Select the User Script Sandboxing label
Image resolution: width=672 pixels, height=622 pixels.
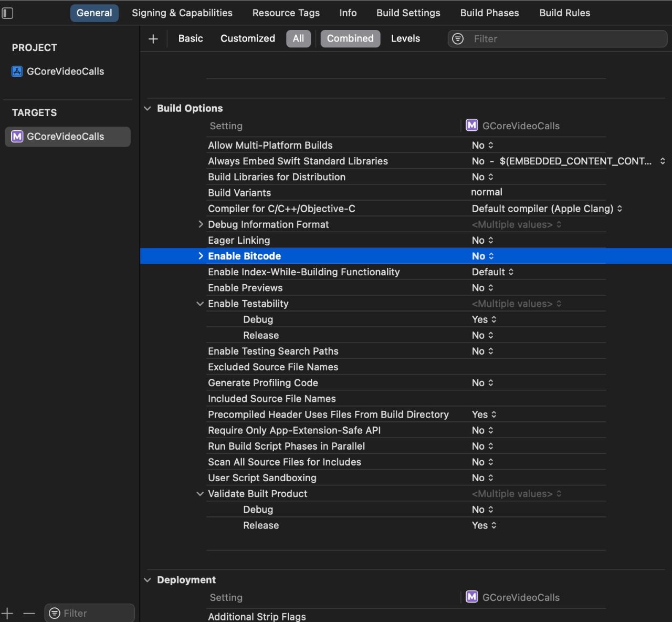(x=262, y=478)
